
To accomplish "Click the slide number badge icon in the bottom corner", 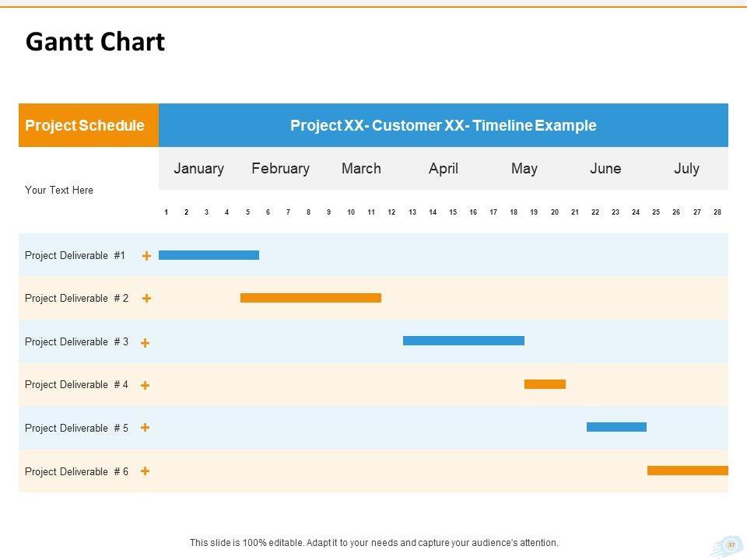I will pos(730,545).
